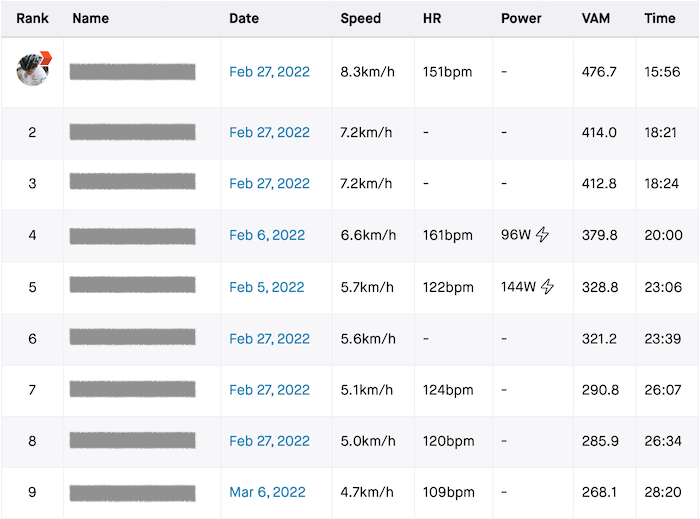The height and width of the screenshot is (519, 700).
Task: Open rank 8 activity date link
Action: click(x=269, y=441)
